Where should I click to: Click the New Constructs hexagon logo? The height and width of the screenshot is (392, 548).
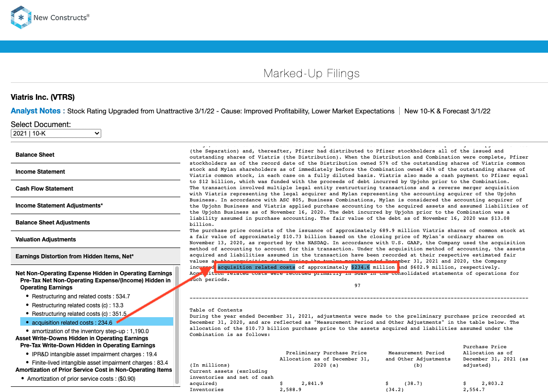[21, 17]
